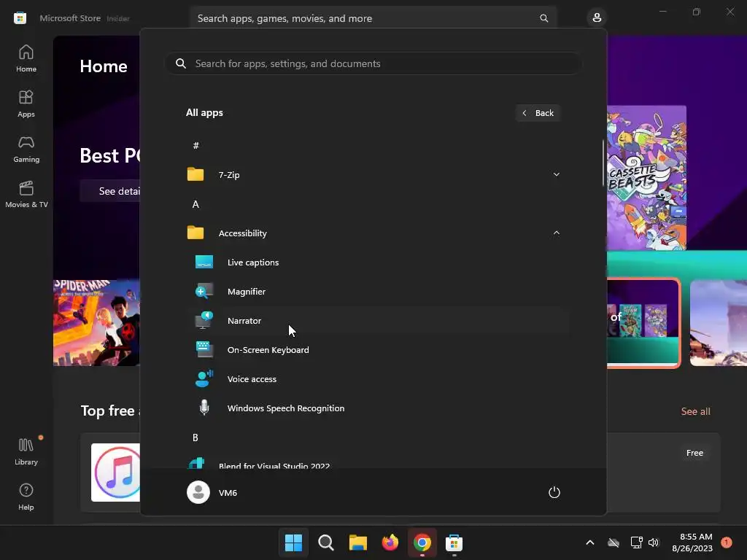The height and width of the screenshot is (560, 747).
Task: Click the network tray icon
Action: pyautogui.click(x=636, y=542)
